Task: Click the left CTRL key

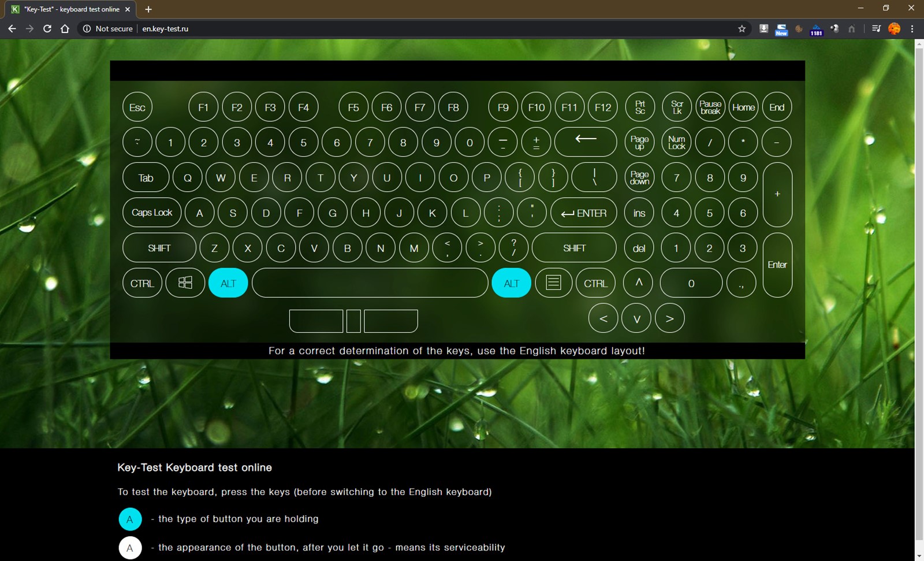Action: (142, 283)
